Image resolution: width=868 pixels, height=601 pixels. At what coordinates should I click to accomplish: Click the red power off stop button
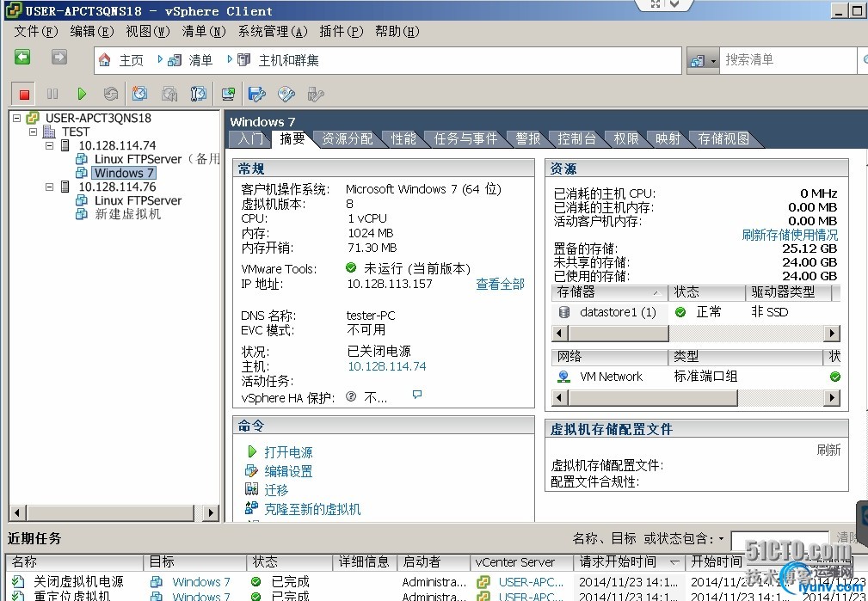tap(24, 94)
